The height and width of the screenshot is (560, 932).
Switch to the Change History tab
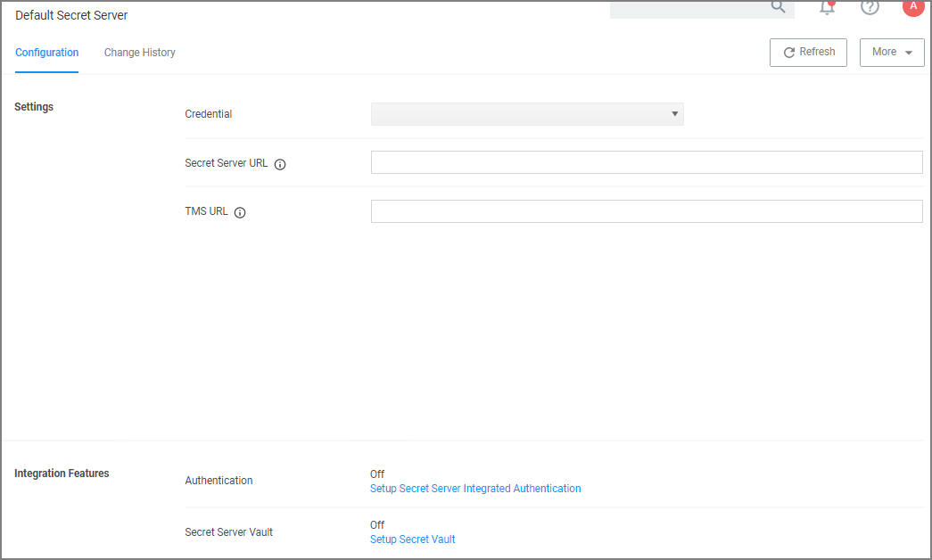coord(140,53)
